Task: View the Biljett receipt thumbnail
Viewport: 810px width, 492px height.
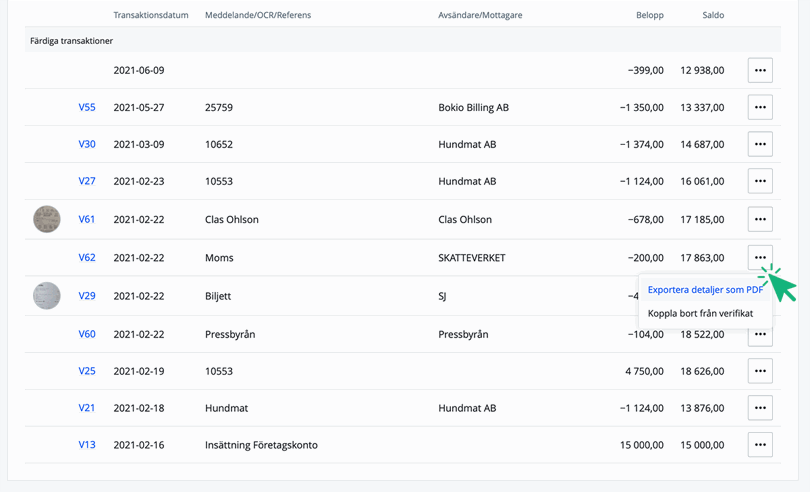Action: coord(47,296)
